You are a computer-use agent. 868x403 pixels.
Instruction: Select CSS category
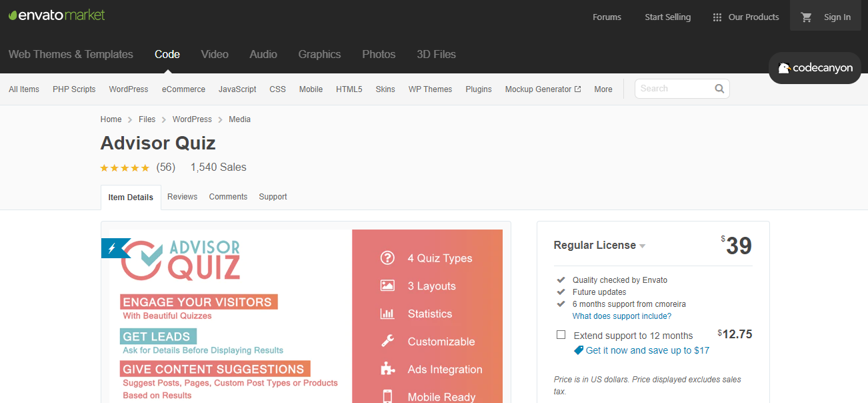(x=277, y=89)
